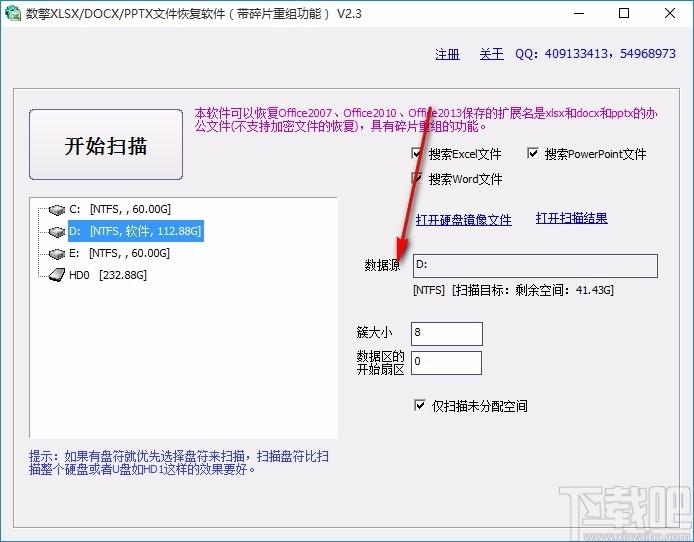The width and height of the screenshot is (694, 542).
Task: Click the 数据源 field showing D:
Action: 535,266
